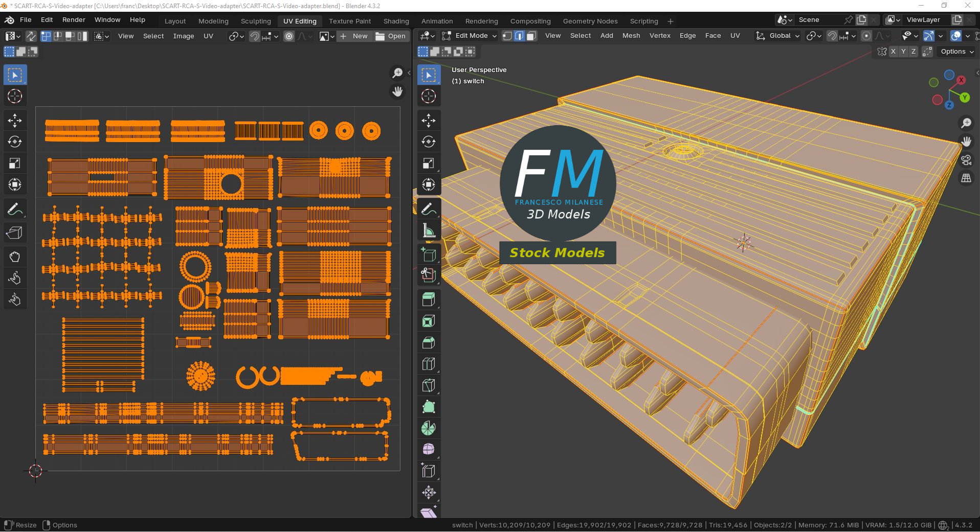This screenshot has height=532, width=980.
Task: Choose the Grab tool in UV editor
Action: pyautogui.click(x=15, y=257)
